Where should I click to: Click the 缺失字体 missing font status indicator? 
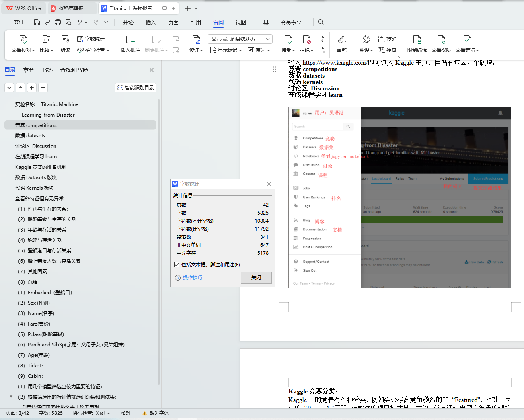[156, 413]
